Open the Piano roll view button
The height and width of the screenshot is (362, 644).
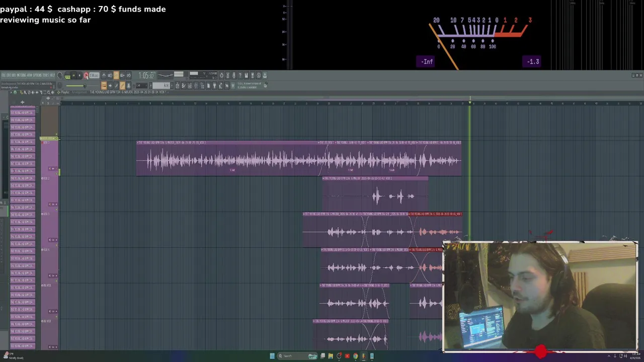[184, 85]
